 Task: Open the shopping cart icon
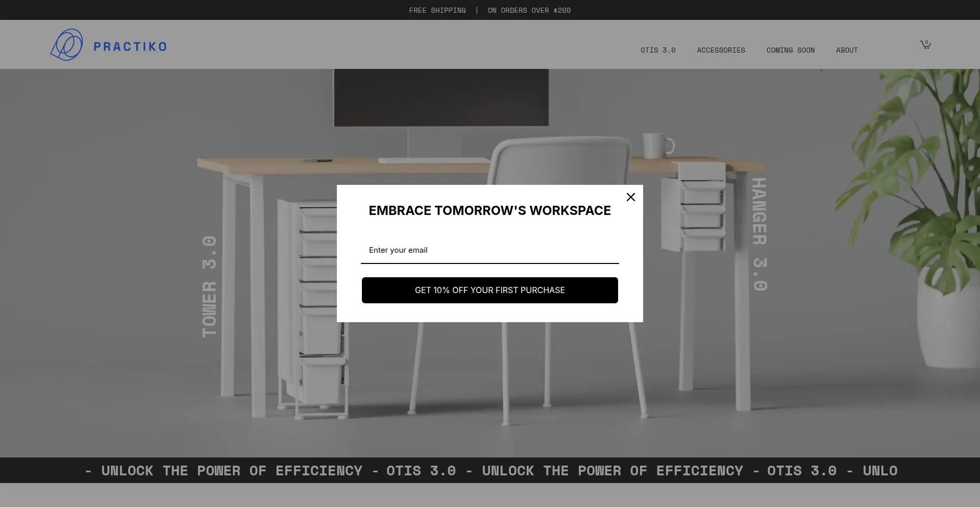[925, 45]
